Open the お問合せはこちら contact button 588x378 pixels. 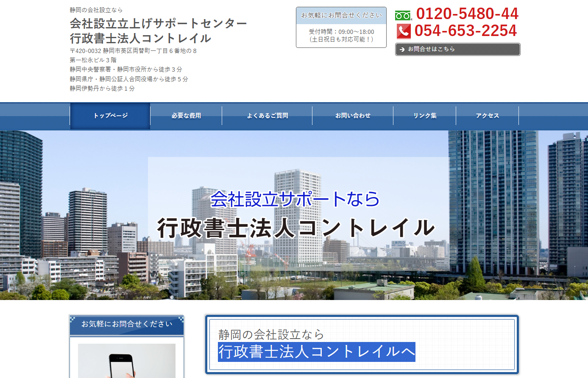click(457, 49)
